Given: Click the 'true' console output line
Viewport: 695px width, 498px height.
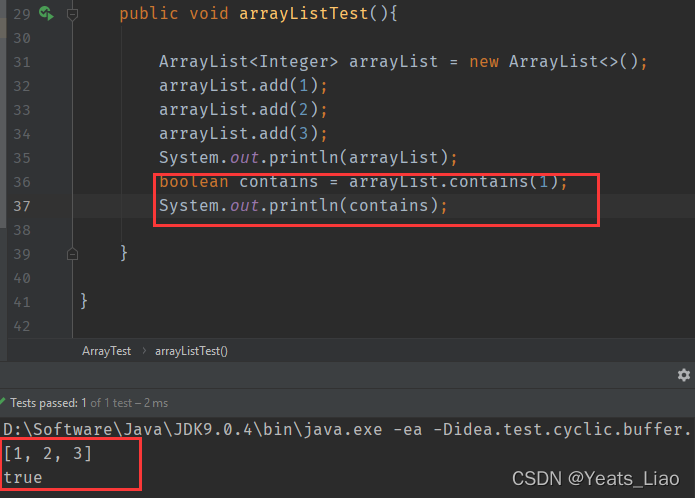Looking at the screenshot, I should click(x=23, y=478).
